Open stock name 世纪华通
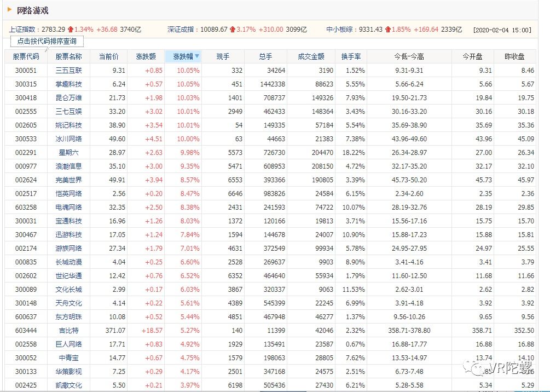Screen dimensions: 550x392 pos(69,275)
